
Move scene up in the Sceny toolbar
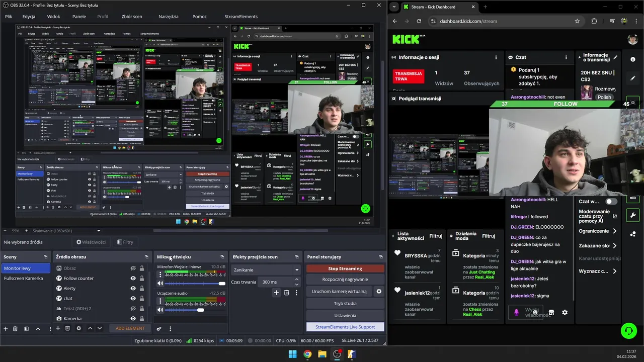(38, 328)
